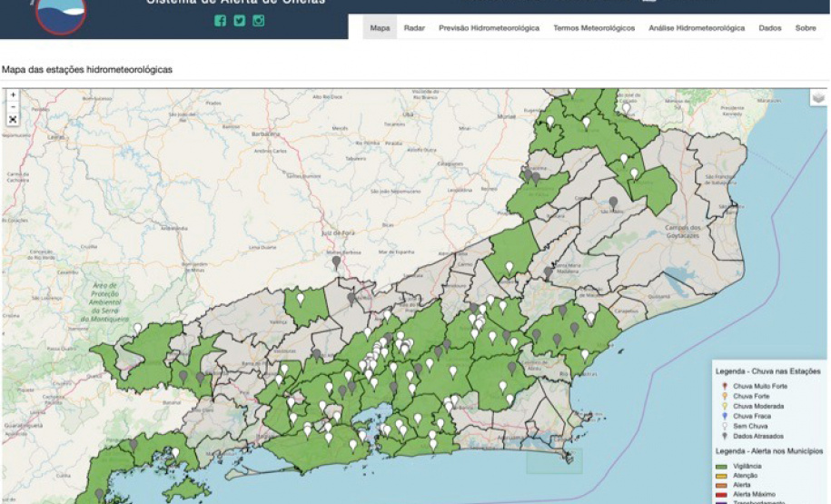Switch to the Mapa tab
Screen dimensions: 831x504
(x=380, y=28)
